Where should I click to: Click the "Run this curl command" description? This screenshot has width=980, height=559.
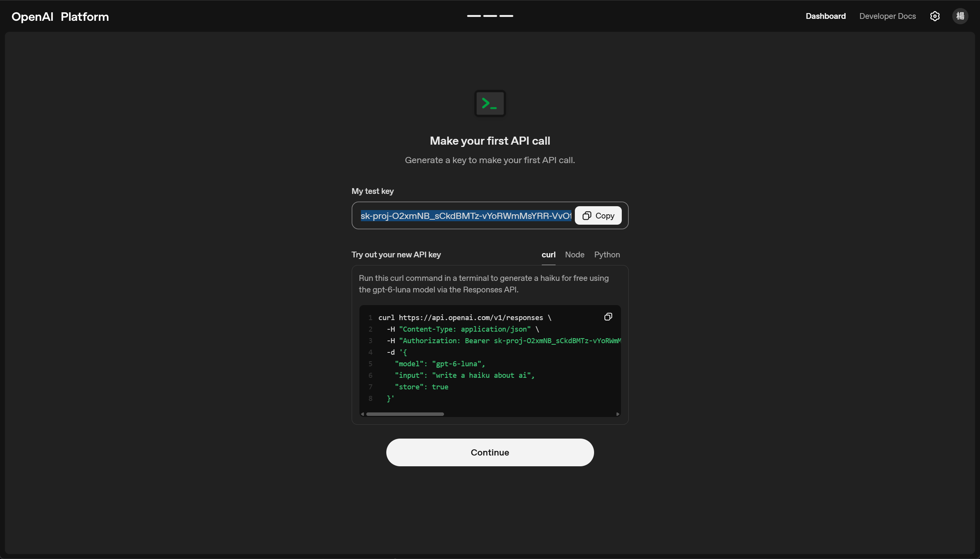pyautogui.click(x=484, y=284)
